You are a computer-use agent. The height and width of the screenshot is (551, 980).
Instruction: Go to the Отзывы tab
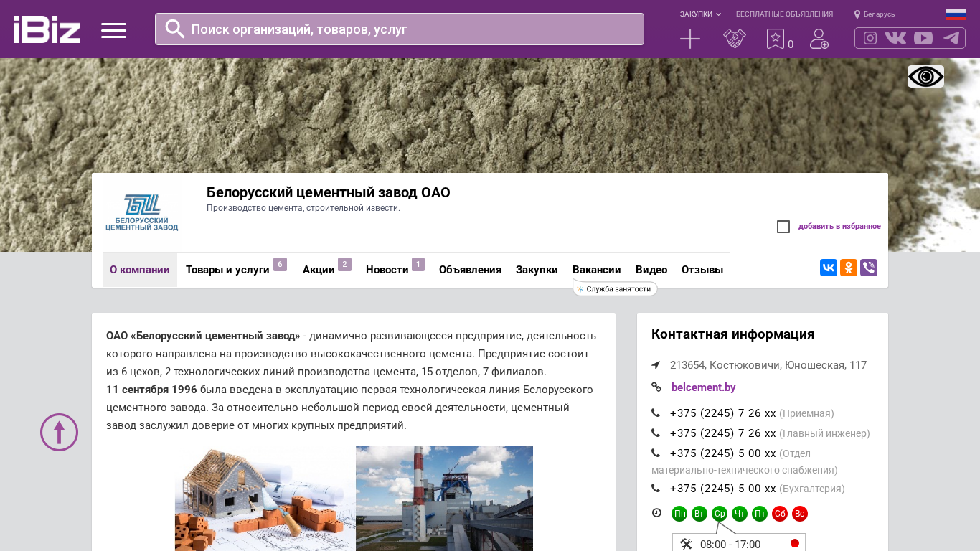[702, 270]
